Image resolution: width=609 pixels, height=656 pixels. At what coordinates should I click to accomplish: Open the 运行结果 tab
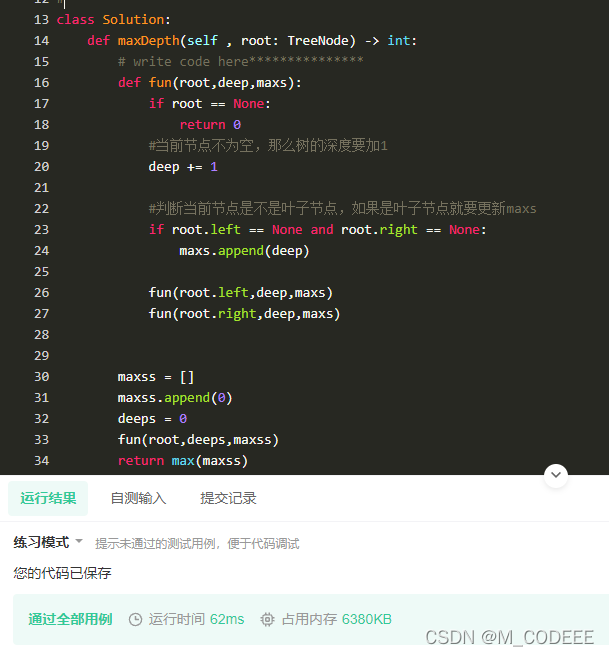(x=48, y=498)
